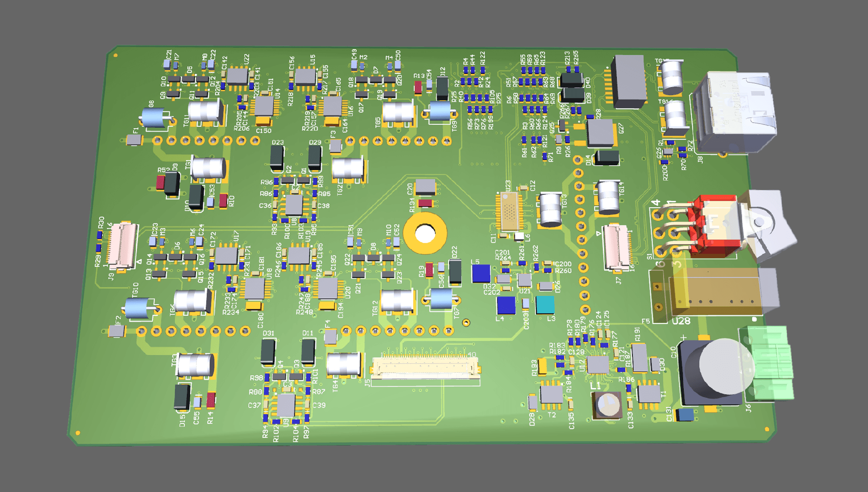Click the red resistor R13
The width and height of the screenshot is (868, 492).
coord(418,87)
